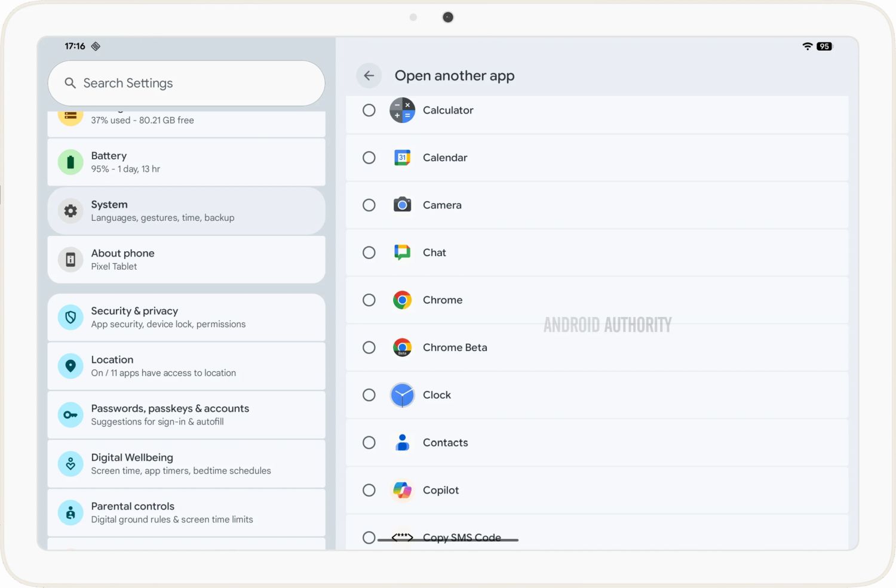Select the Copy SMS Code radio button
The width and height of the screenshot is (896, 588).
(369, 537)
